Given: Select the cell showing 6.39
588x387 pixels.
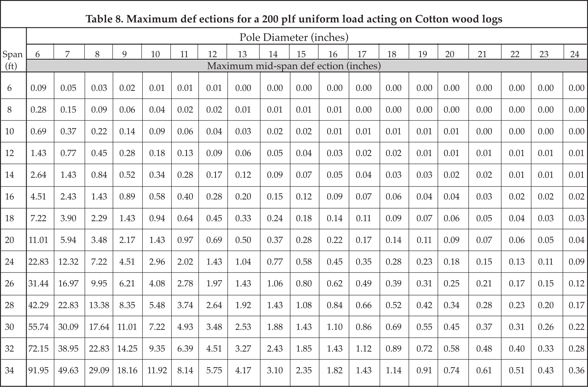Looking at the screenshot, I should click(185, 349).
